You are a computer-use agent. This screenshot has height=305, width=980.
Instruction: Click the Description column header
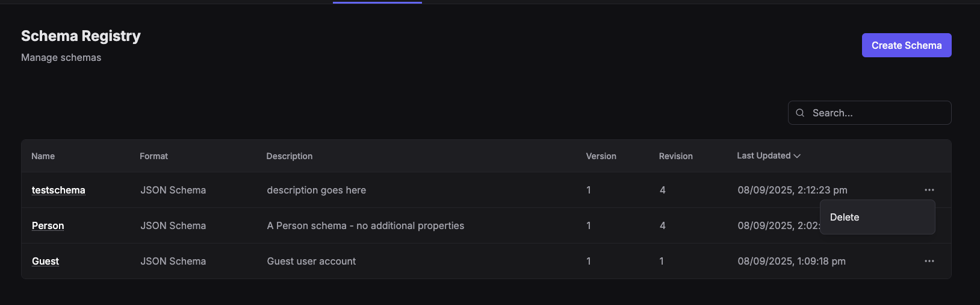coord(290,156)
